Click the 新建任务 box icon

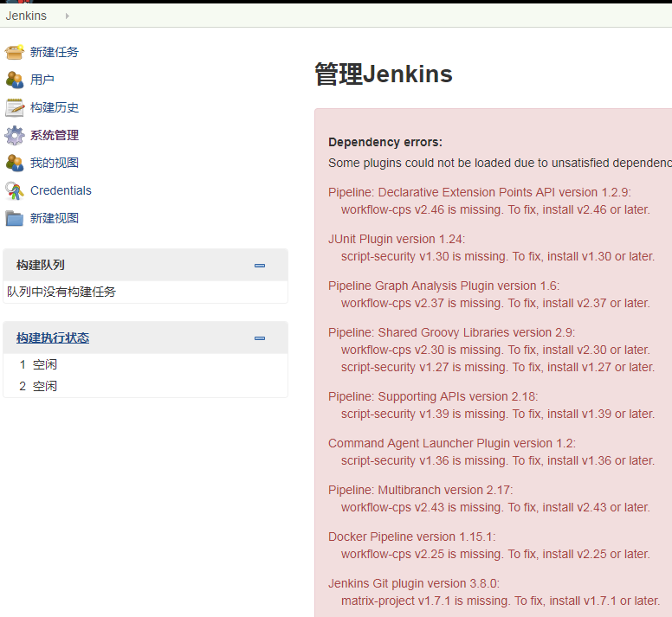(15, 52)
